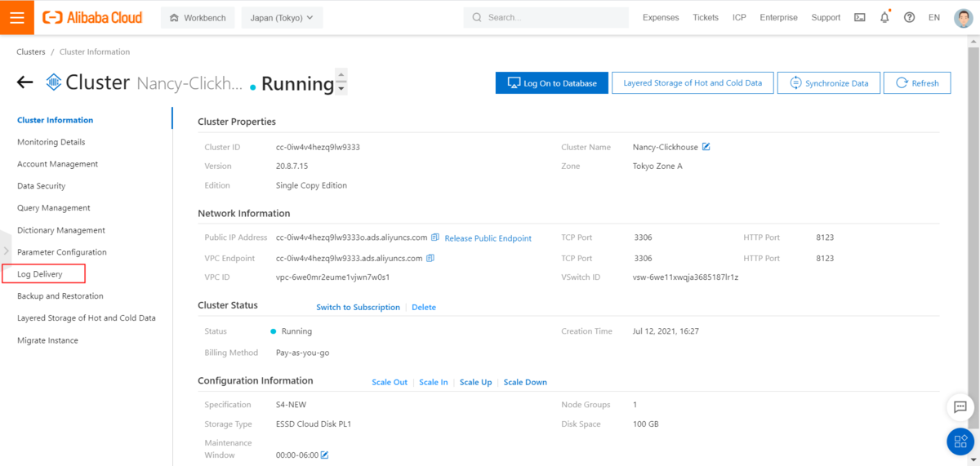Select cluster ID cc-0iw4v4hezq9lw9333 text
This screenshot has height=466, width=980.
point(318,147)
